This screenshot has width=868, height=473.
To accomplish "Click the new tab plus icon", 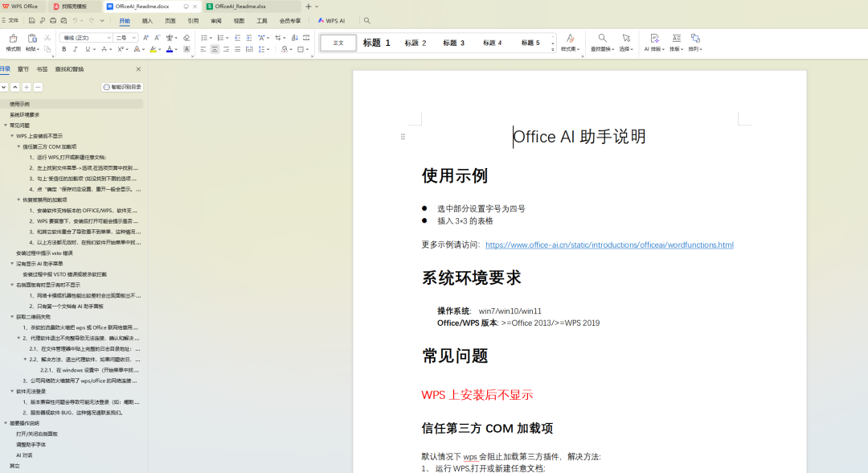I will pyautogui.click(x=309, y=6).
